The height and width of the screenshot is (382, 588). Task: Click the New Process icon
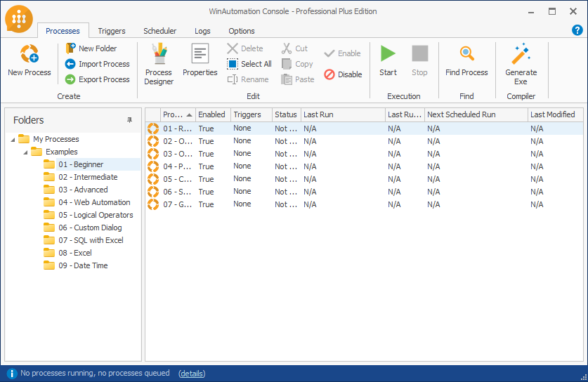click(x=30, y=54)
